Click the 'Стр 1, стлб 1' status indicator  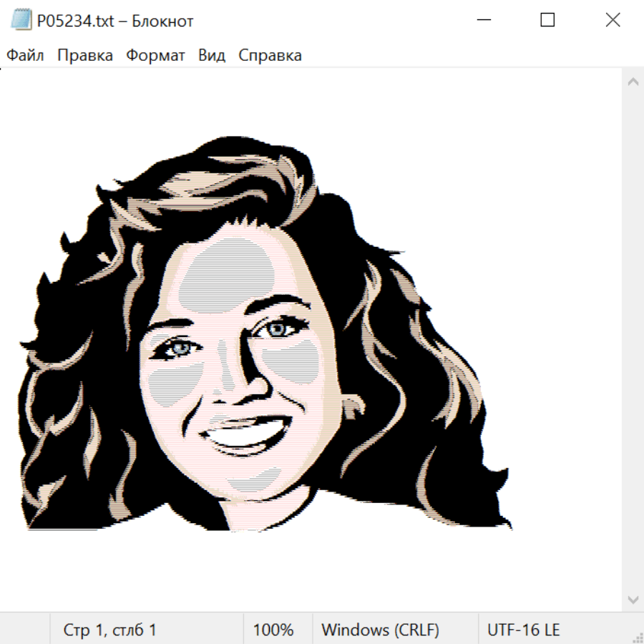109,630
